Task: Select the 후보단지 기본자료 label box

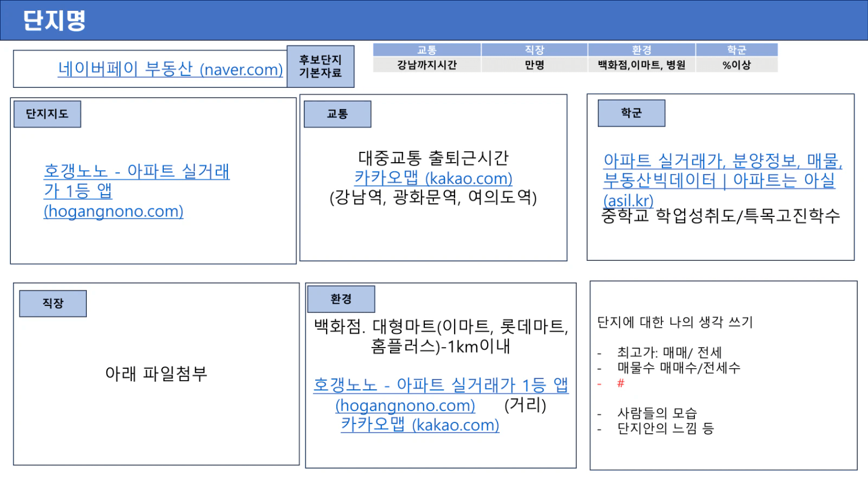Action: pyautogui.click(x=320, y=66)
